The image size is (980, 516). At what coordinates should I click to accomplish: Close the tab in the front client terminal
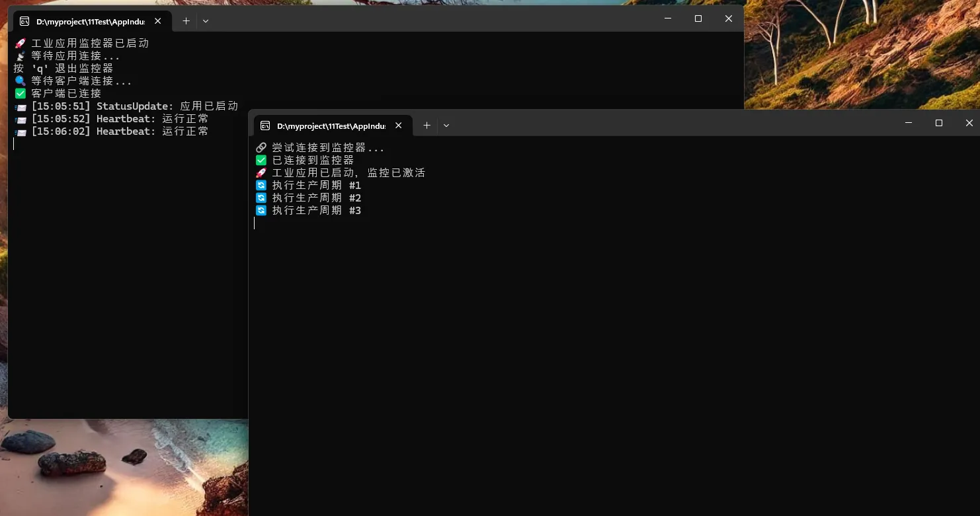pyautogui.click(x=398, y=126)
